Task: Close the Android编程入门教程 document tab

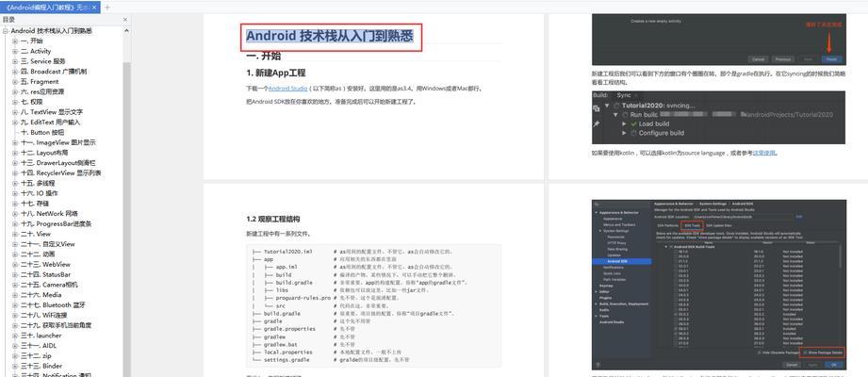Action: click(x=94, y=8)
